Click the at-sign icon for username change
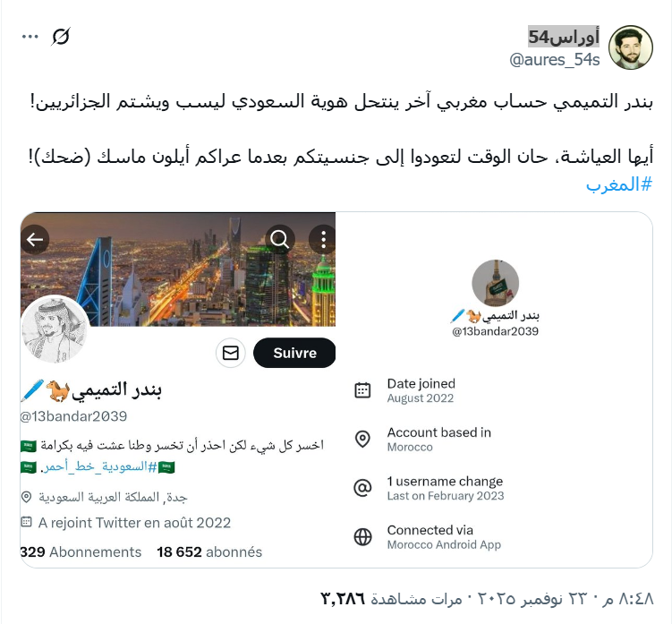Image resolution: width=672 pixels, height=624 pixels. 362,488
